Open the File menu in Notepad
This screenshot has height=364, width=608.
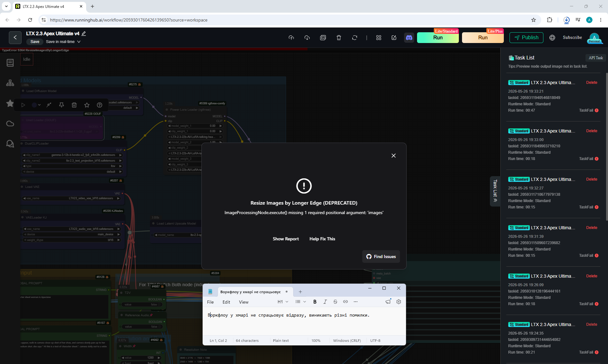click(210, 302)
